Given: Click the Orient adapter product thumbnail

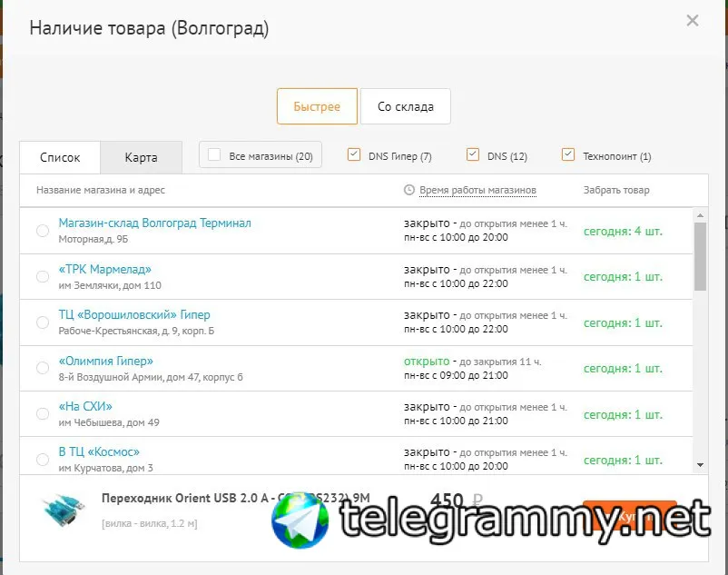Looking at the screenshot, I should point(64,510).
